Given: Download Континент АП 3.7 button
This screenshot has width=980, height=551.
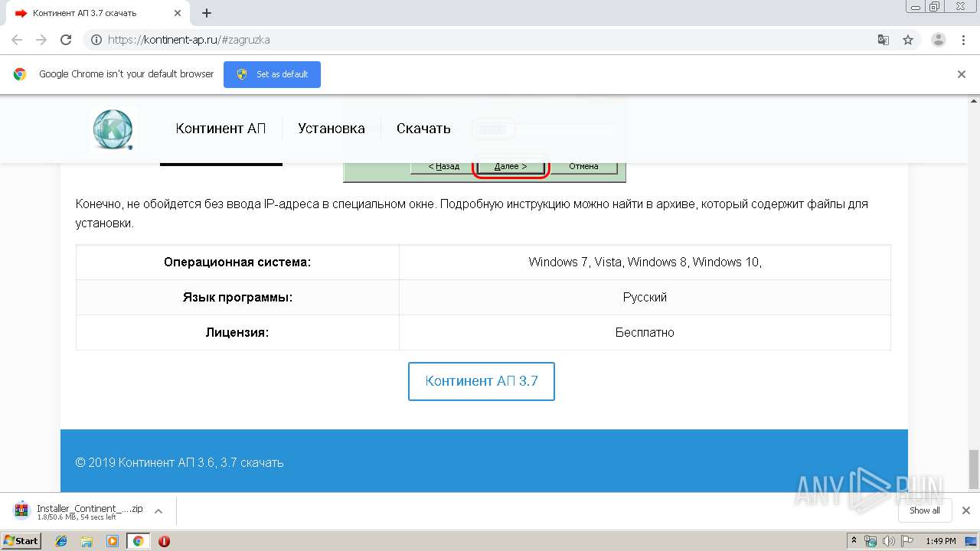Looking at the screenshot, I should [482, 381].
